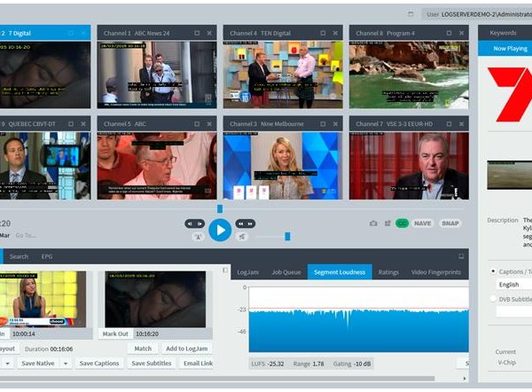
Task: Edit the Mark Out time field 10:16:20
Action: pos(173,334)
